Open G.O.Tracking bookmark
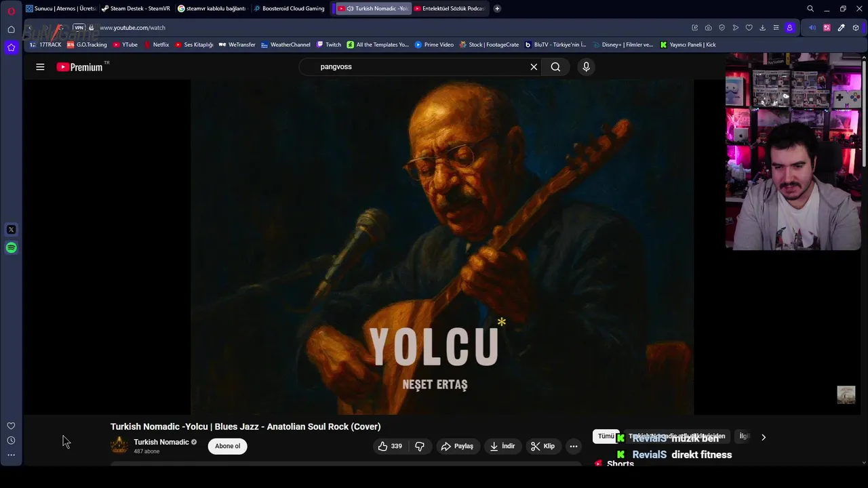 click(x=87, y=45)
